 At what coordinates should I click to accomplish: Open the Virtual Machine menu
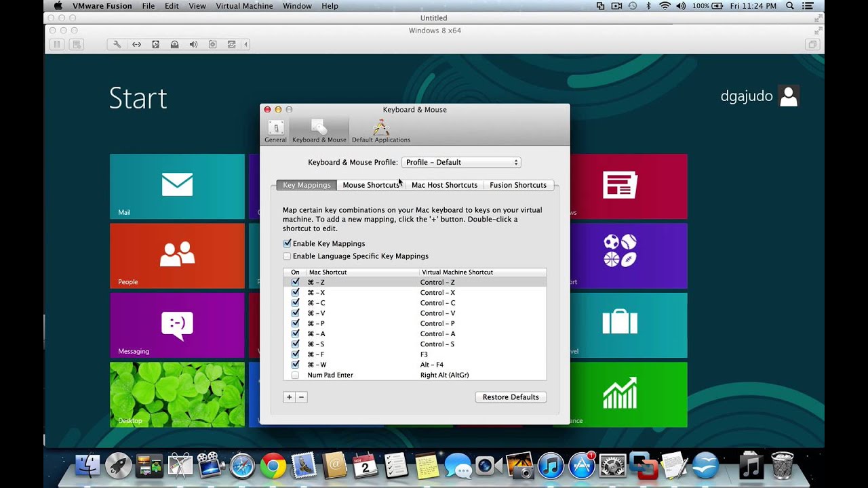pyautogui.click(x=244, y=6)
